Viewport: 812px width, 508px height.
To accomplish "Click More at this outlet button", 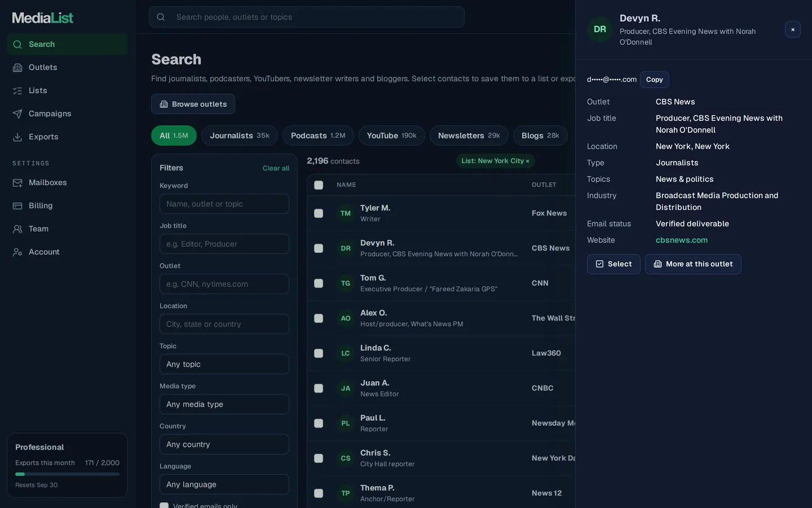I will [693, 264].
